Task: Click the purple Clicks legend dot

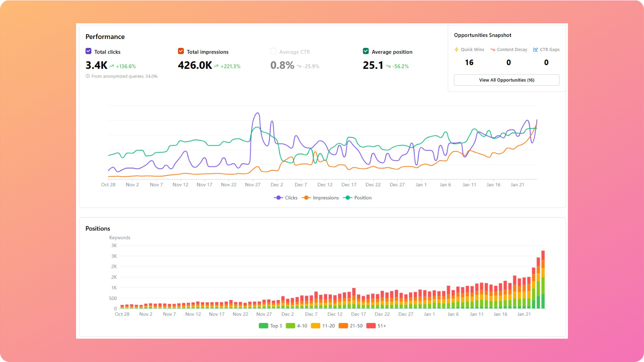Action: [x=277, y=197]
